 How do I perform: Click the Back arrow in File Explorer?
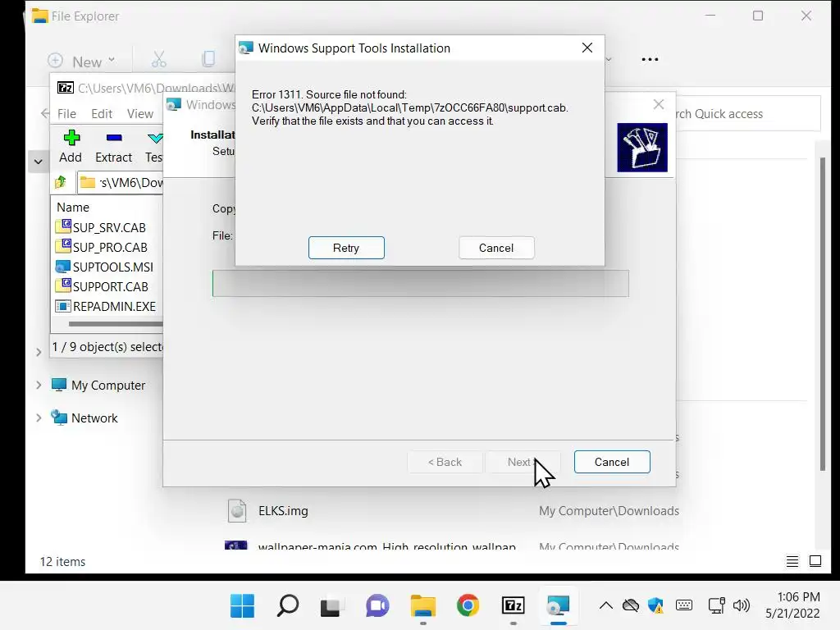44,113
